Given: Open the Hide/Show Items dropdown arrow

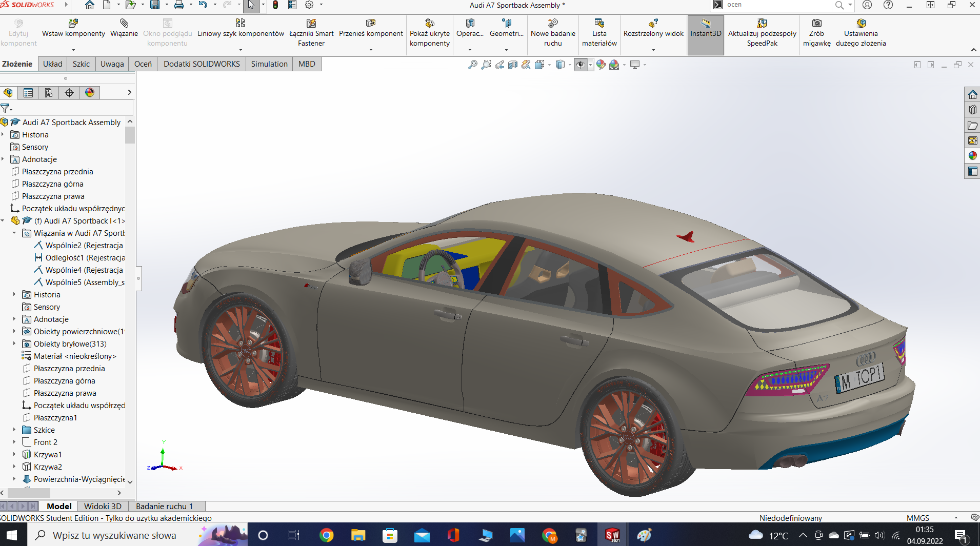Looking at the screenshot, I should click(x=591, y=65).
